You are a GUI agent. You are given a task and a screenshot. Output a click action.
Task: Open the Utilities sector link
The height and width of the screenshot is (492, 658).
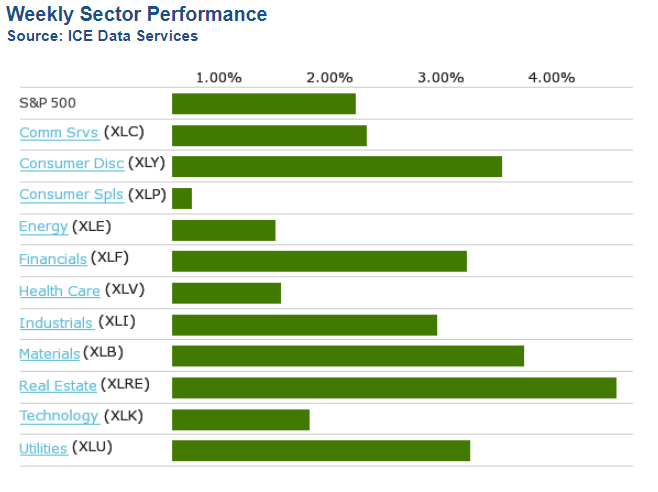point(43,448)
